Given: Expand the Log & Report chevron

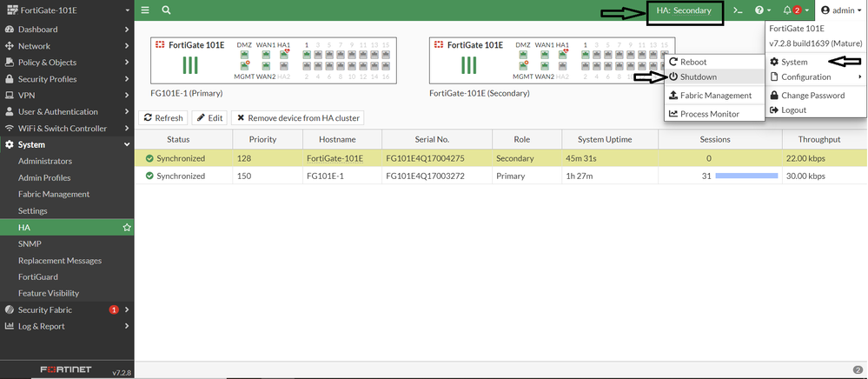Looking at the screenshot, I should 127,326.
